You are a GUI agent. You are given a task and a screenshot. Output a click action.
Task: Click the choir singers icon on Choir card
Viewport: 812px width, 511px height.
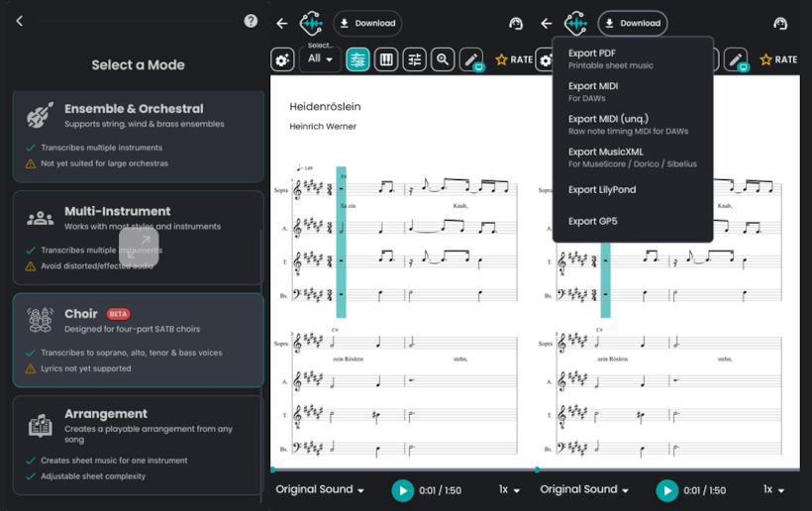coord(40,320)
